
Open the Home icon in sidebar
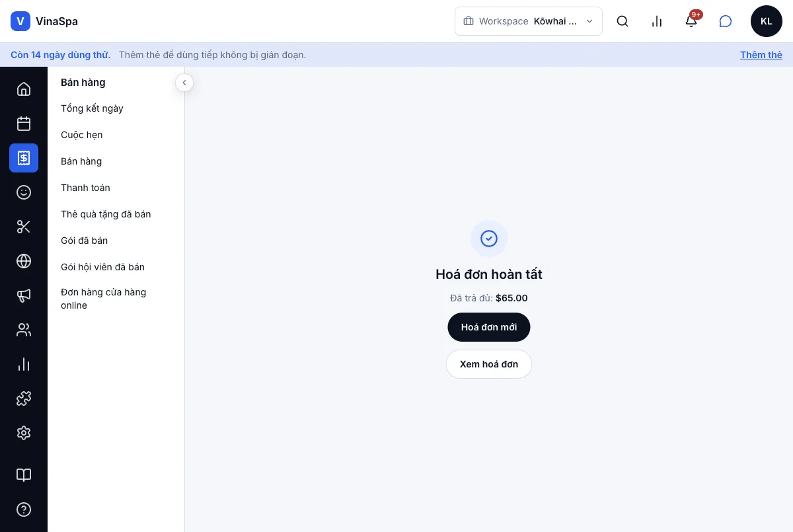[x=24, y=89]
